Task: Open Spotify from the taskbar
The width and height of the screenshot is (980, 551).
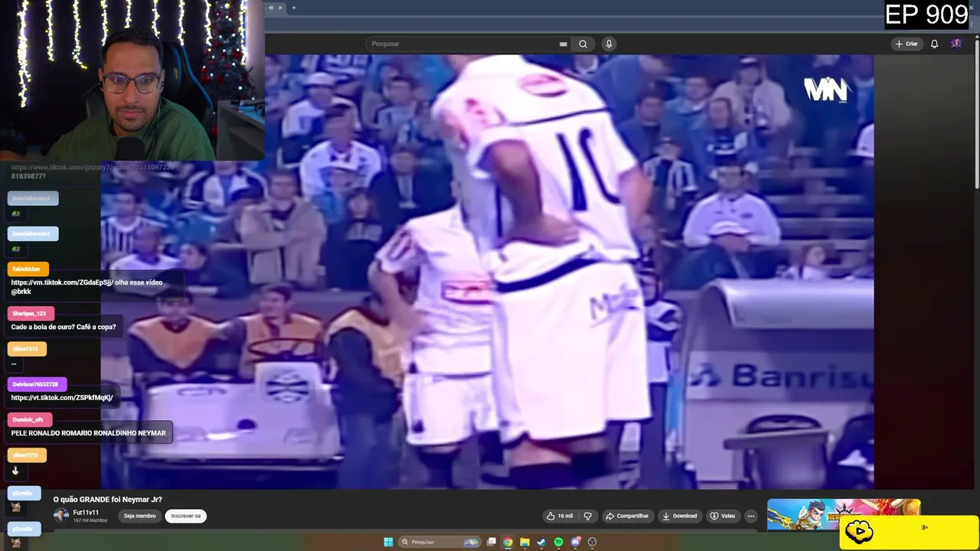Action: click(558, 542)
